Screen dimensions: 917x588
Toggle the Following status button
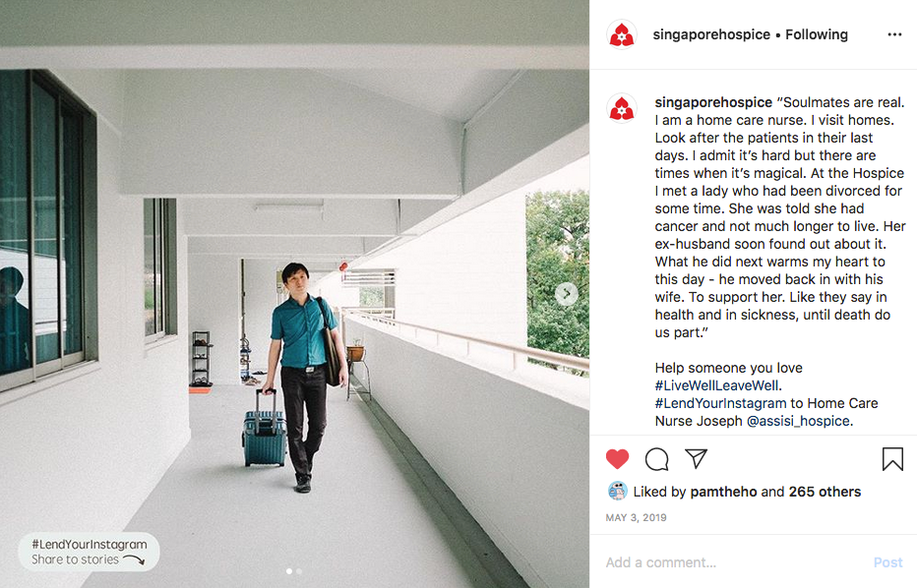click(x=817, y=34)
